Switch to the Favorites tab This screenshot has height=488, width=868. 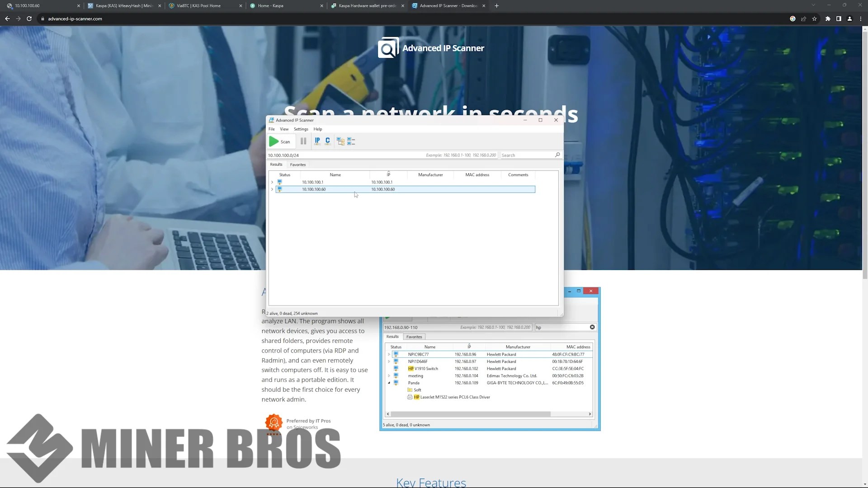click(x=297, y=164)
